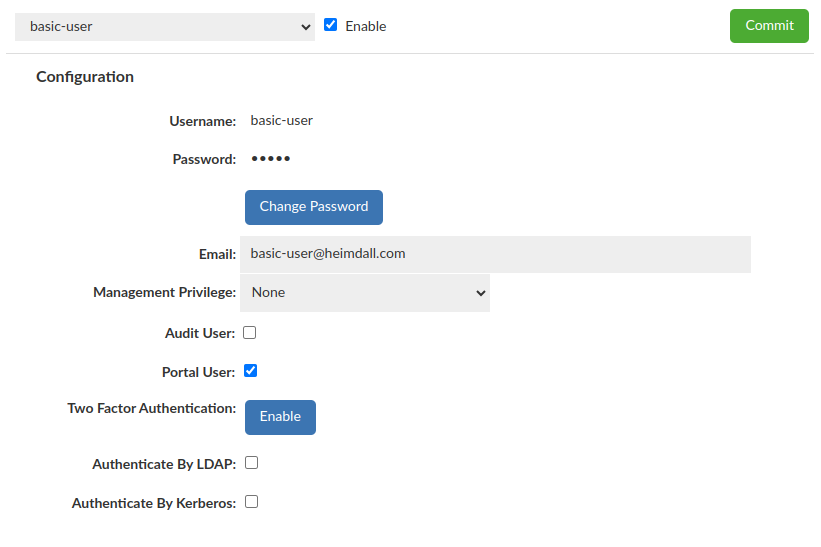Expand the Management Privilege dropdown
Viewport: 821px width, 547px height.
coord(365,293)
